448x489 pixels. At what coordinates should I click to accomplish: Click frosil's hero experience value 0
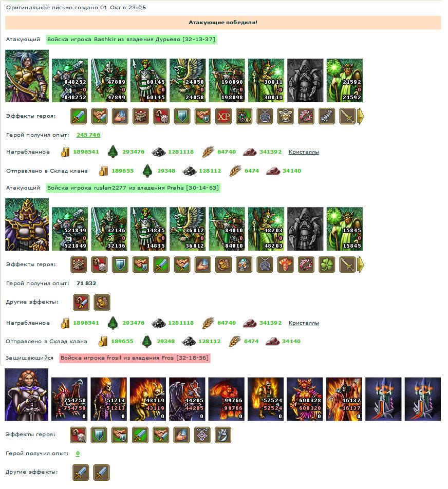78,454
